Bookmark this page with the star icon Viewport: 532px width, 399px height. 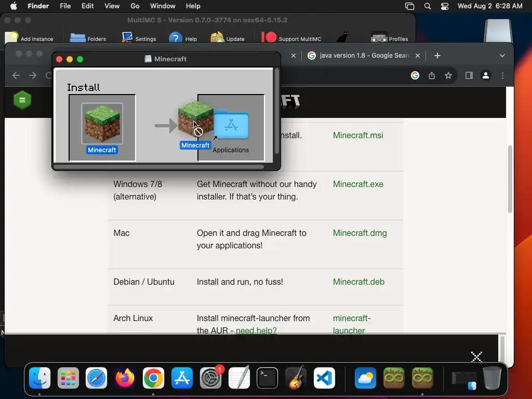pyautogui.click(x=448, y=75)
